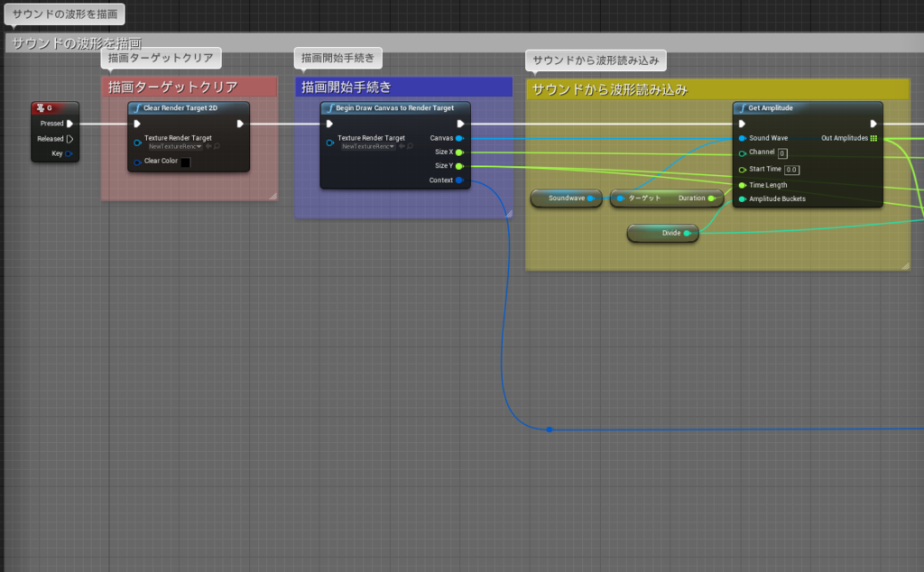This screenshot has width=924, height=572.
Task: Click the Sound Wave input pin
Action: (x=743, y=138)
